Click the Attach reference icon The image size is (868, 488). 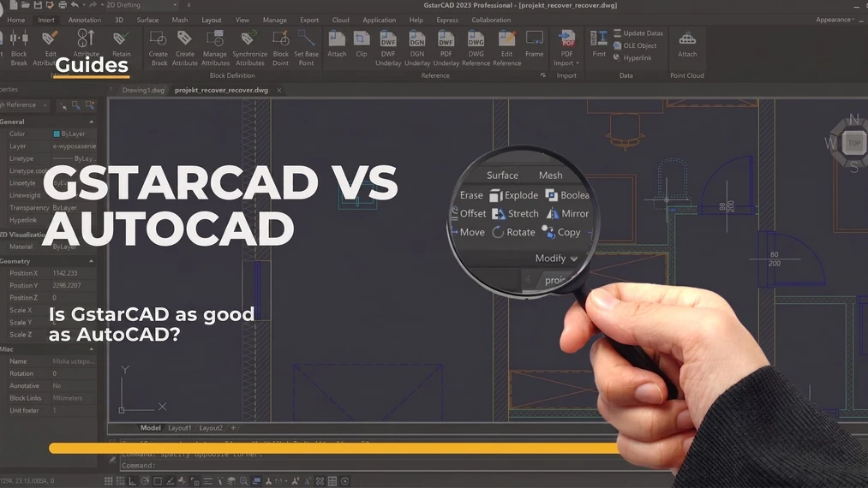tap(337, 39)
